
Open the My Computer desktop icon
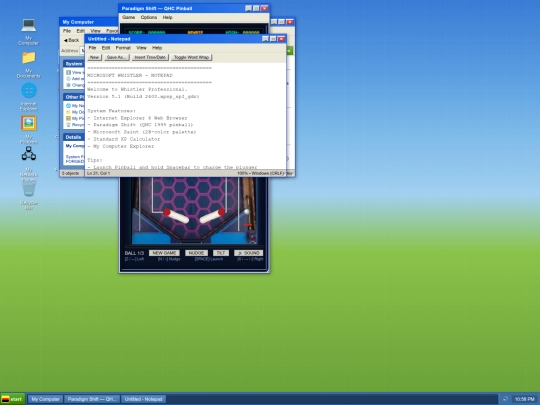[x=29, y=32]
